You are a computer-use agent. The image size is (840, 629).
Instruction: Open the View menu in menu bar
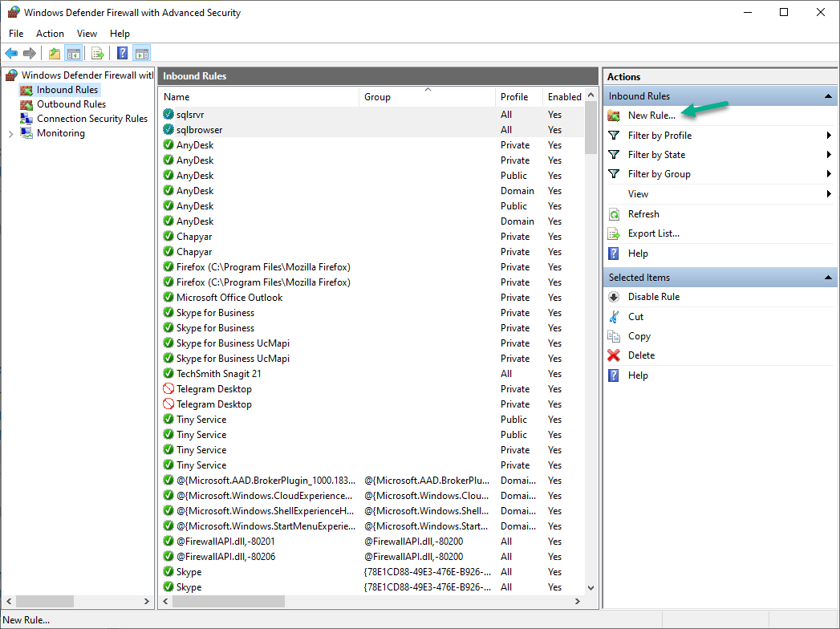tap(87, 33)
